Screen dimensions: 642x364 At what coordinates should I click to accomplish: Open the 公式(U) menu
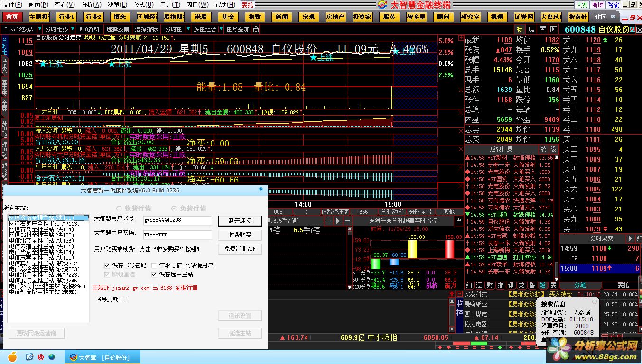[x=143, y=5]
